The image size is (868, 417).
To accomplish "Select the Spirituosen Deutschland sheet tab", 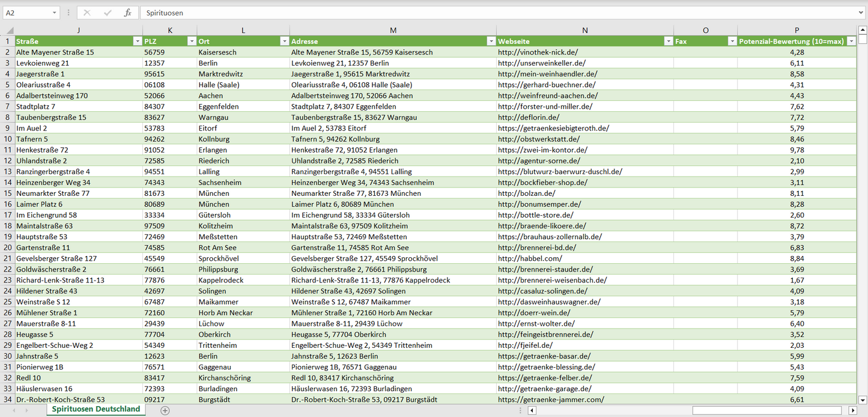I will 96,409.
